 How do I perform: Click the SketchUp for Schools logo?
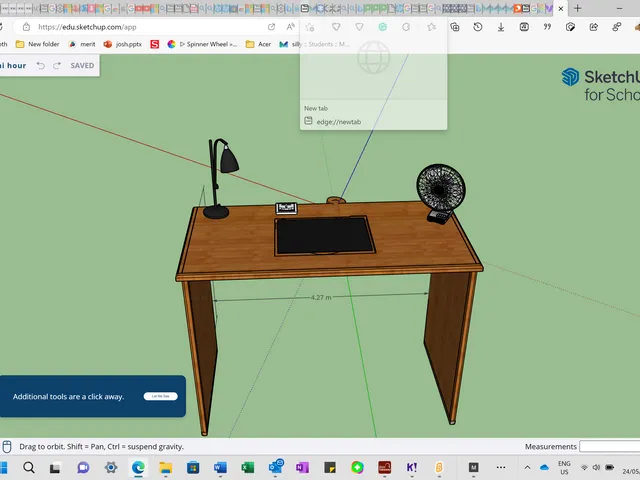601,85
